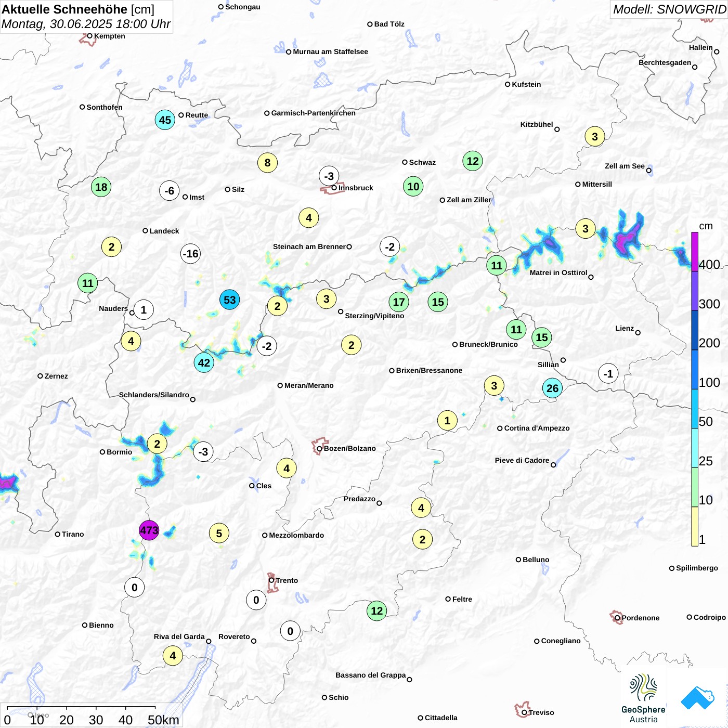Select the "Lienz" town label

click(625, 328)
